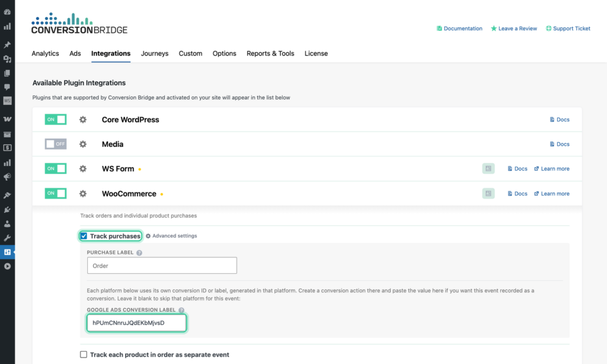
Task: Expand Advanced settings next to Track purchases
Action: (x=171, y=236)
